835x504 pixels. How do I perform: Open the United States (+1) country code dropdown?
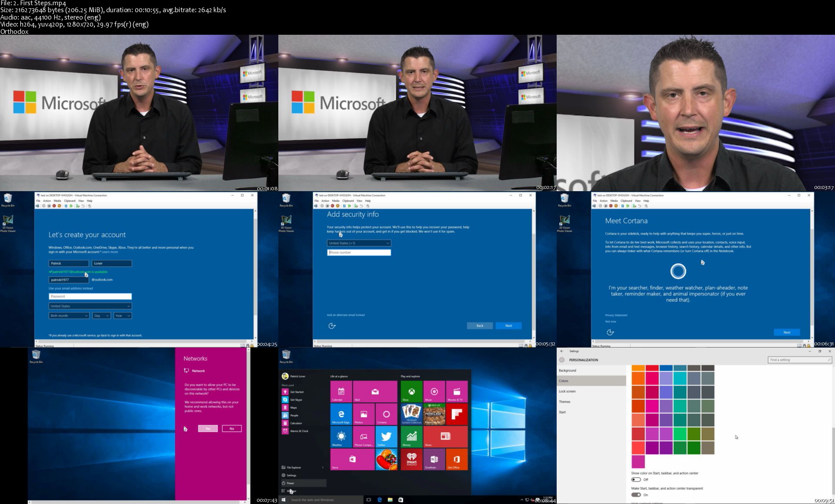[x=359, y=243]
